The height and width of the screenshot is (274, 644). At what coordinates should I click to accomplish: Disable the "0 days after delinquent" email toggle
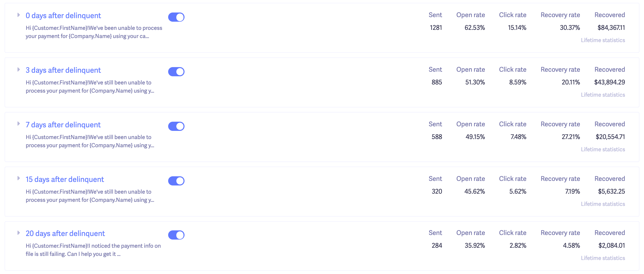pos(176,17)
